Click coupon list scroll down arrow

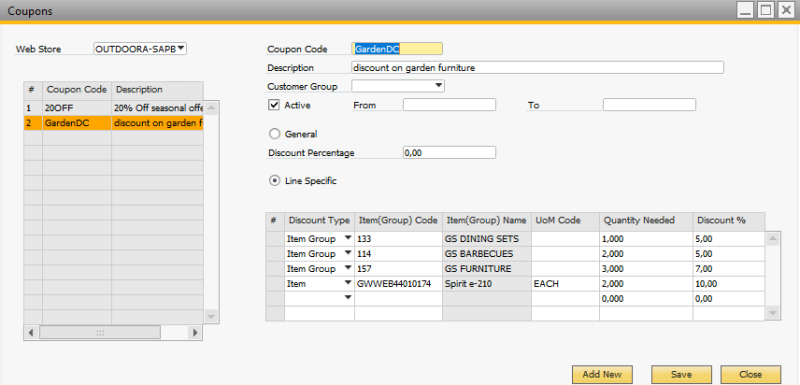point(212,317)
